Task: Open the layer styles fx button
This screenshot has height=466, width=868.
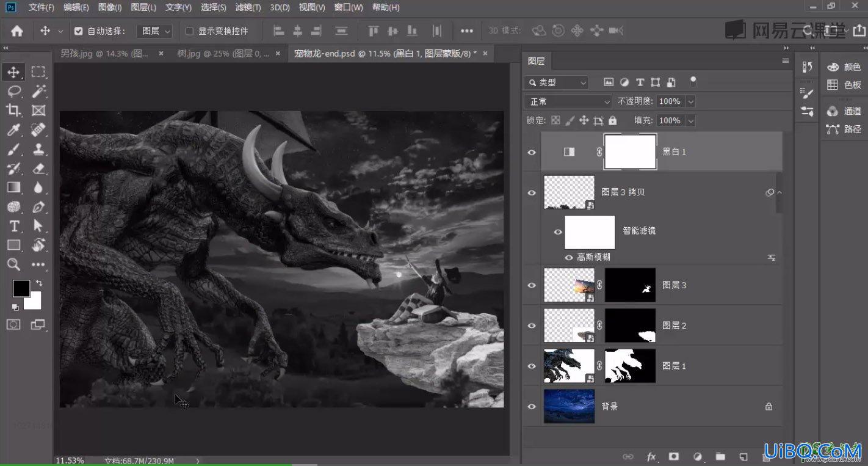Action: (651, 456)
